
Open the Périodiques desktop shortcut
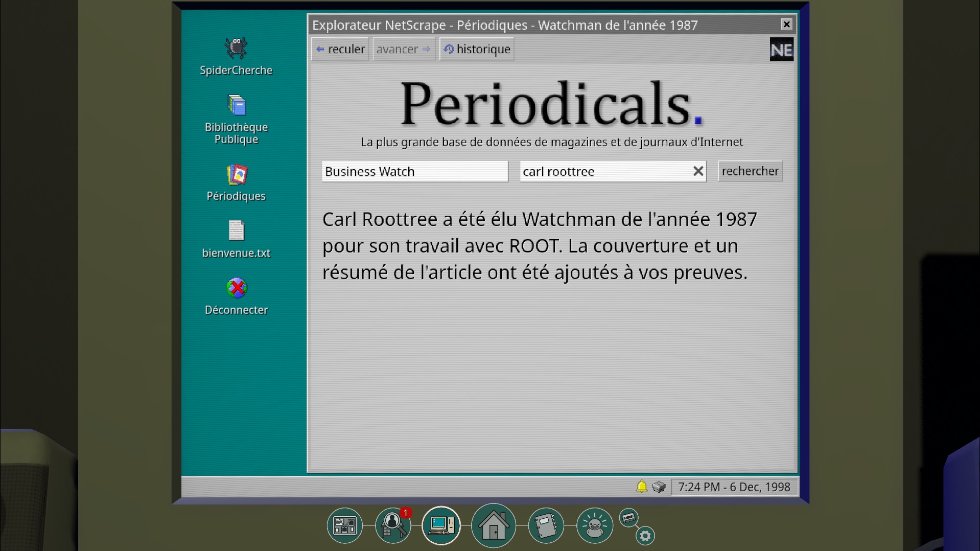point(236,175)
